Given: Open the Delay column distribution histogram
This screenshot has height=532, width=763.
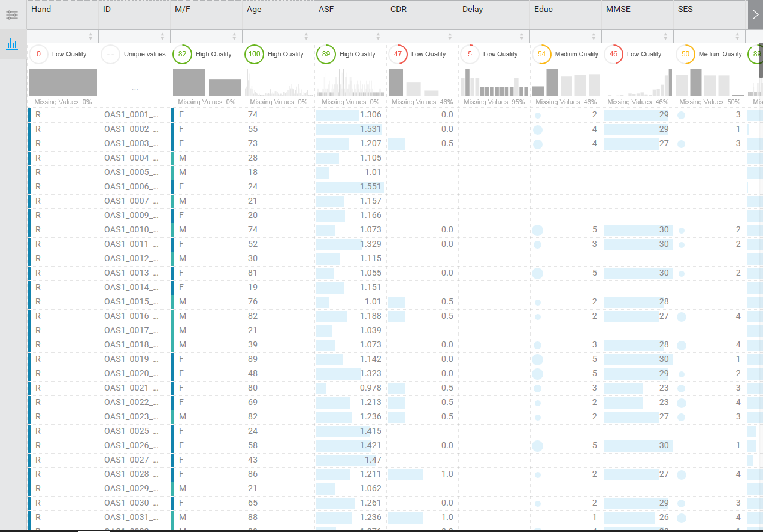Looking at the screenshot, I should click(x=494, y=83).
